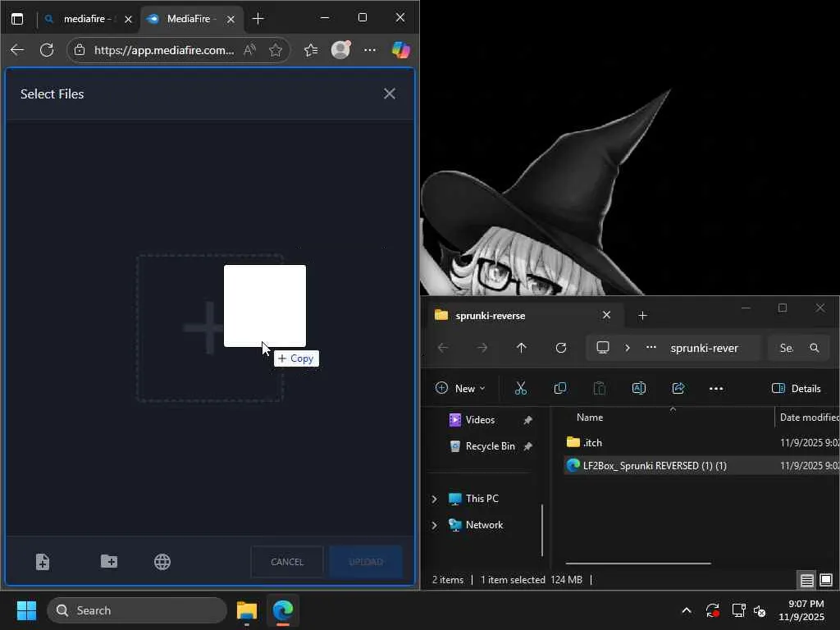
Task: Close the sprunki-reverse Explorer tab
Action: [x=606, y=315]
